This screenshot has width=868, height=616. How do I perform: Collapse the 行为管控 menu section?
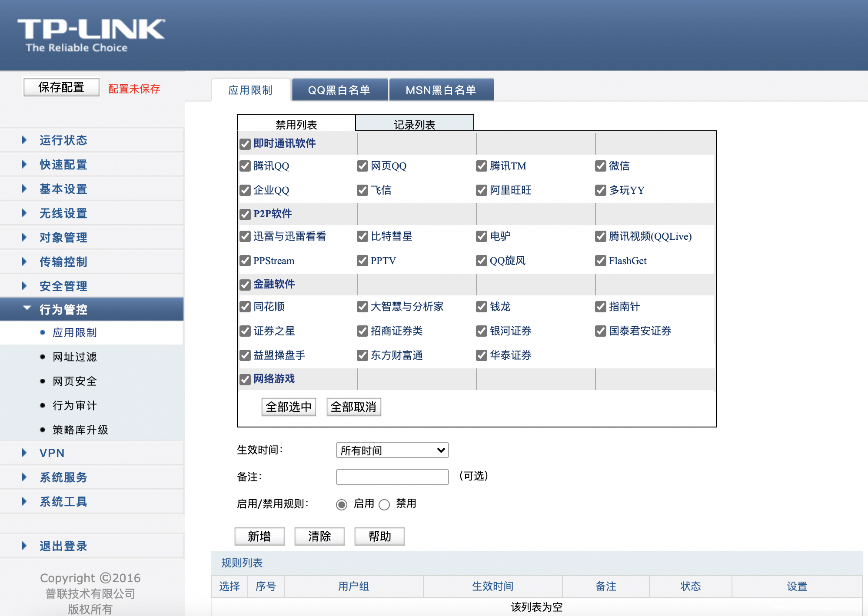click(63, 309)
